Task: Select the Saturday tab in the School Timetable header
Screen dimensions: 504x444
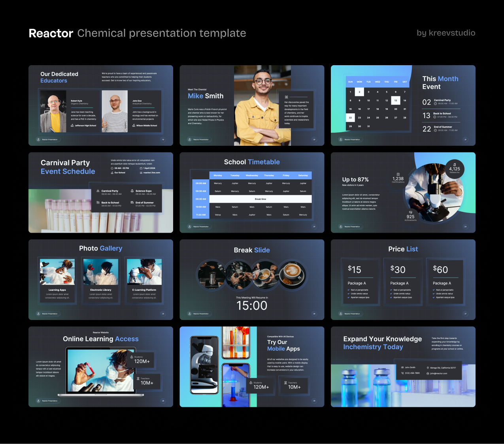Action: tap(303, 175)
